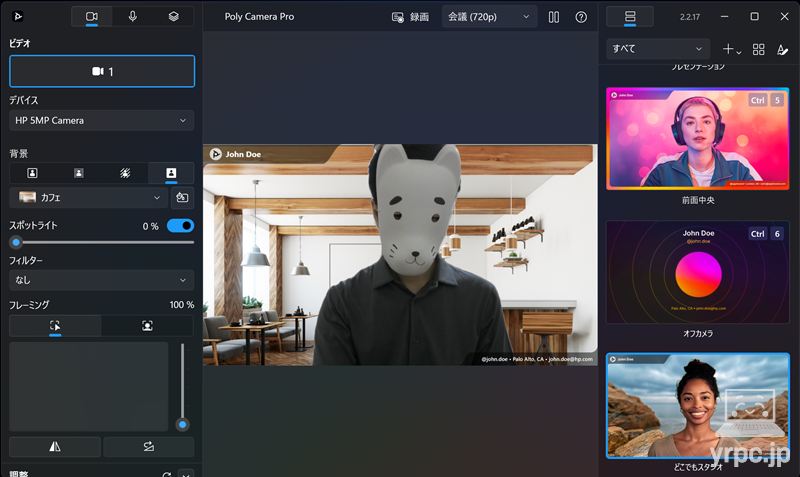Viewport: 800px width, 477px height.
Task: Click the pause camera icon
Action: 554,17
